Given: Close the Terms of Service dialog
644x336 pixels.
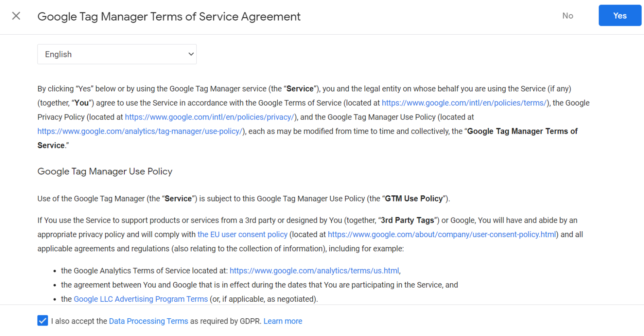Looking at the screenshot, I should 16,16.
